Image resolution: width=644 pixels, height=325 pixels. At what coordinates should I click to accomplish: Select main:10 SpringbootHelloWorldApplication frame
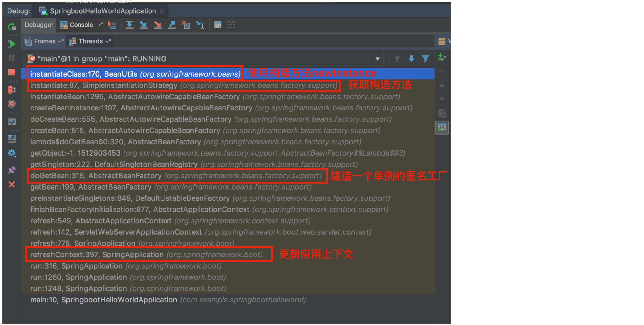(168, 300)
